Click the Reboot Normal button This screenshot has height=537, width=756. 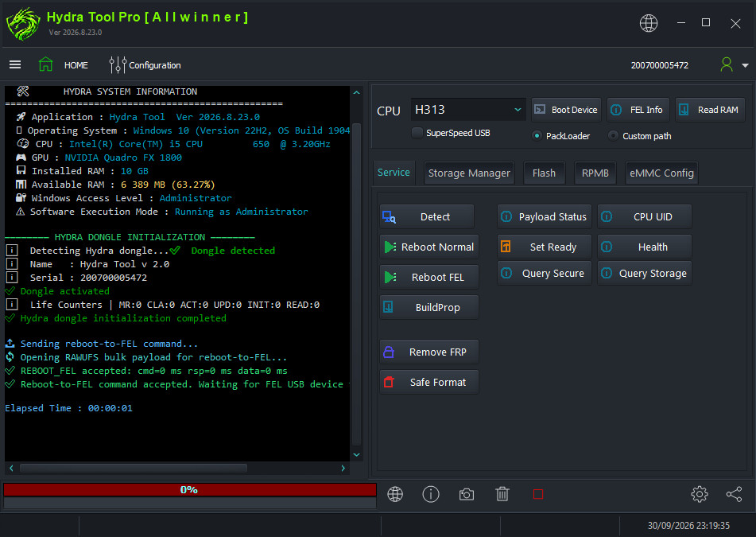click(429, 247)
